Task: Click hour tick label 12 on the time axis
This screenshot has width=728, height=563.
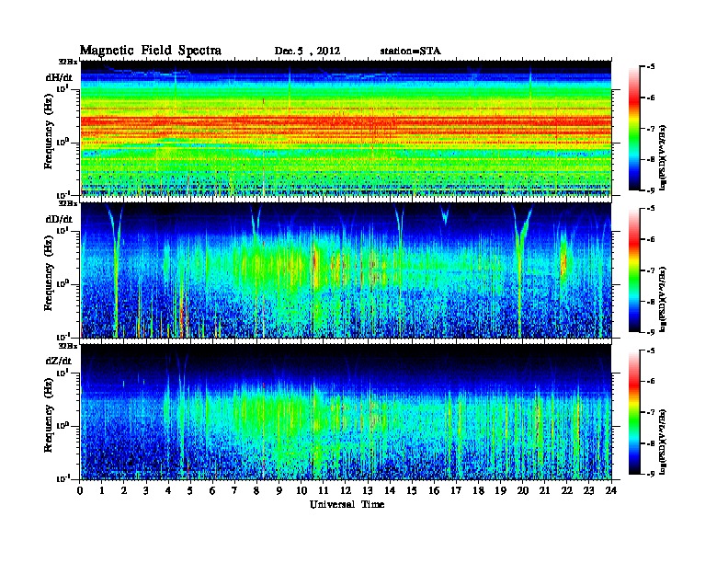Action: pyautogui.click(x=346, y=490)
